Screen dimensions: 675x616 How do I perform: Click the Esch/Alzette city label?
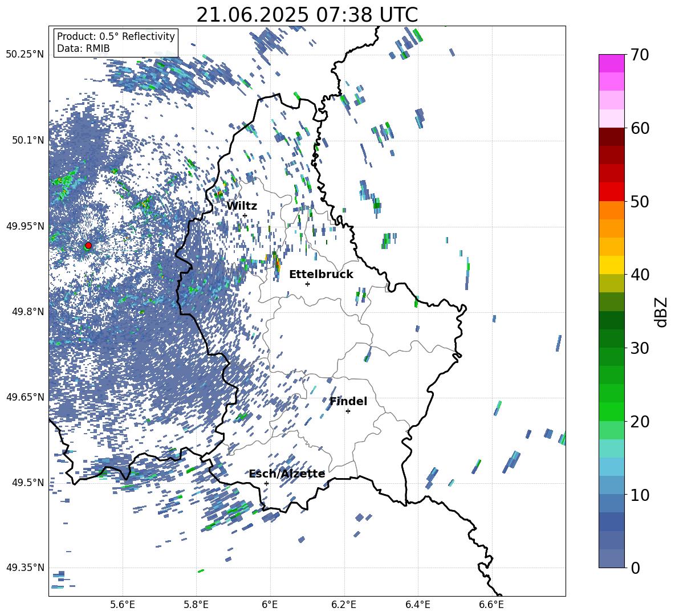(287, 474)
